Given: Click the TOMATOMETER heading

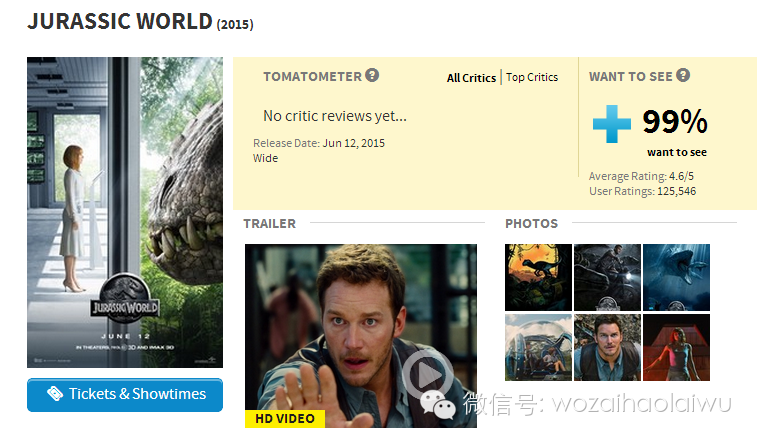Looking at the screenshot, I should (312, 77).
